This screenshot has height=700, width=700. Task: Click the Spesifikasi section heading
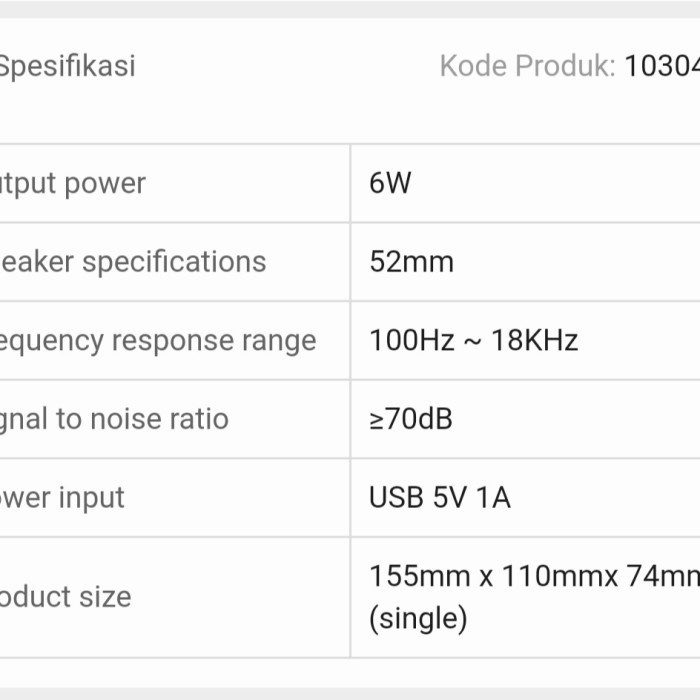pos(66,67)
